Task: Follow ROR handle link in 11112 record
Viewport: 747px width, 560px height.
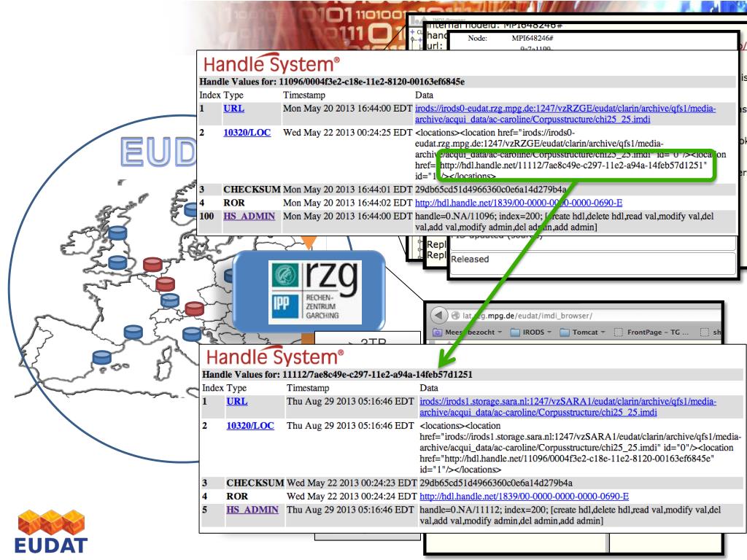Action: pos(524,496)
